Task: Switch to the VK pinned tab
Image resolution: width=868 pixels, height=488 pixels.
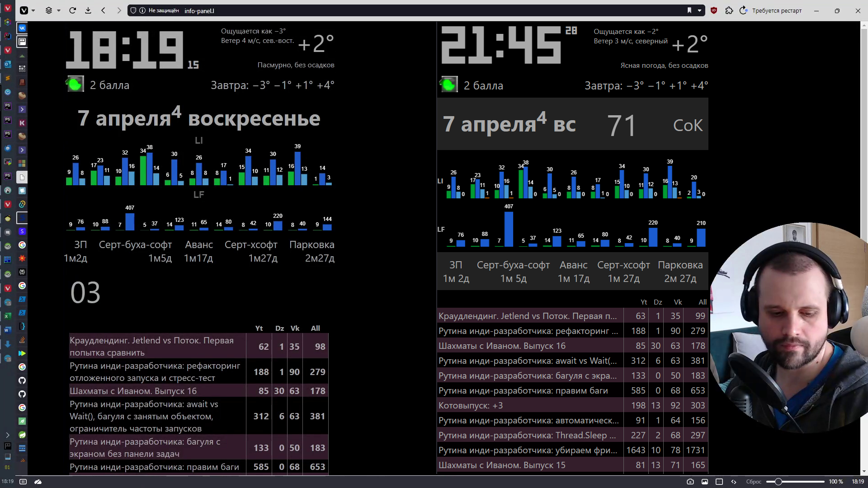Action: 22,28
